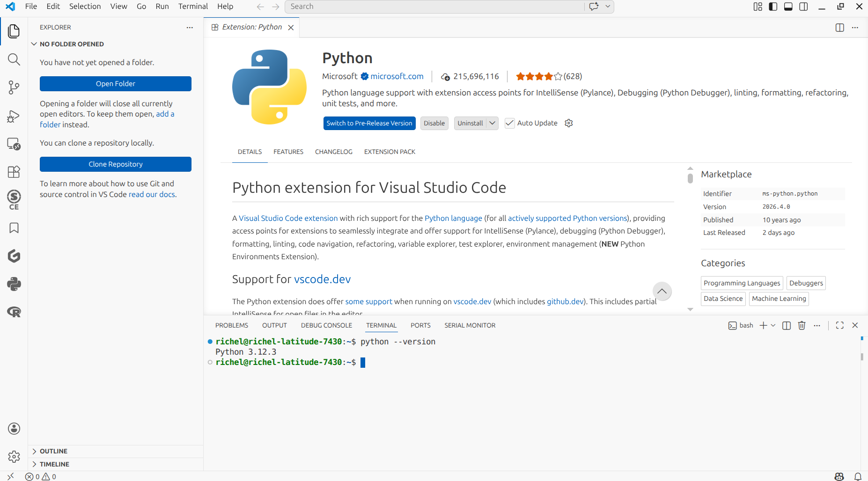Click Switch to Pre-Release Version button
Screen dimensions: 868x481
click(x=369, y=123)
